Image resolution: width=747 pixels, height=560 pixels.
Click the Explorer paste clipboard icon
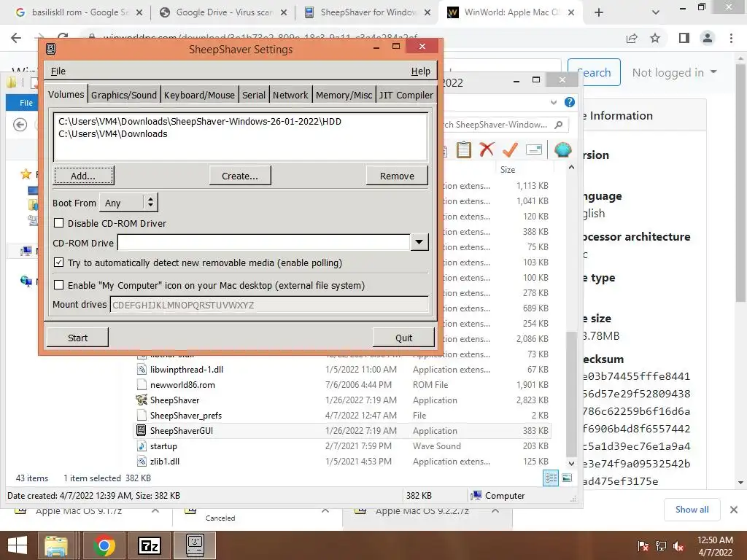(463, 149)
